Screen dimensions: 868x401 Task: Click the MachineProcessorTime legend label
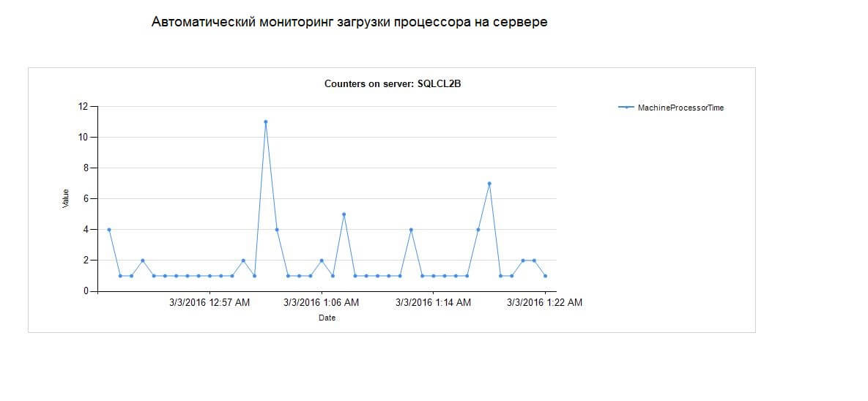(680, 108)
